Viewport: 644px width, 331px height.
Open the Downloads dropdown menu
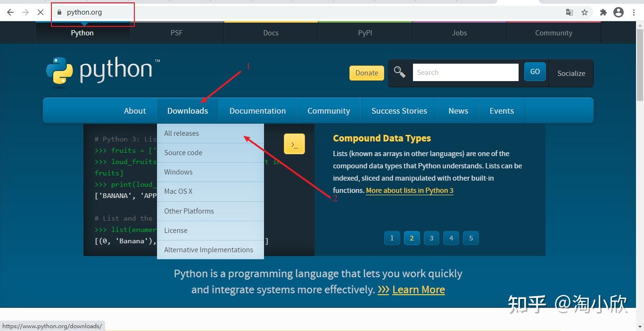click(x=188, y=110)
